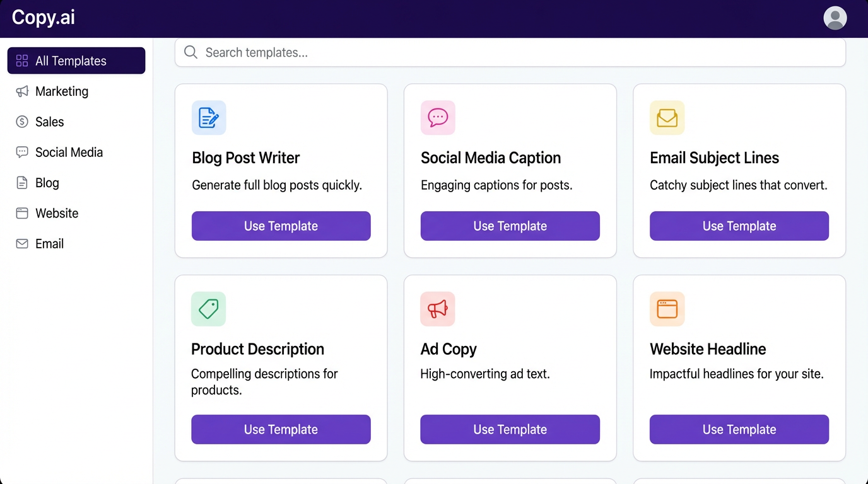Open the Social Media category
Viewport: 868px width, 484px height.
(68, 152)
